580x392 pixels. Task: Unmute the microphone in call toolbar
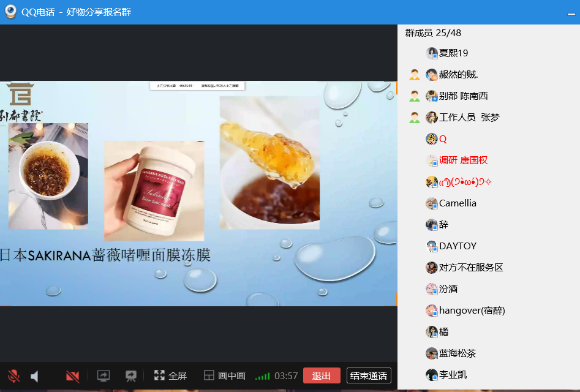coord(13,376)
